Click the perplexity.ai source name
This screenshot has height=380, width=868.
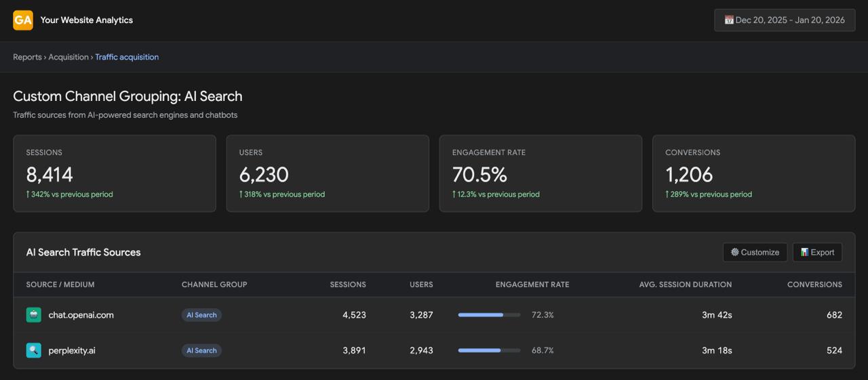point(72,350)
